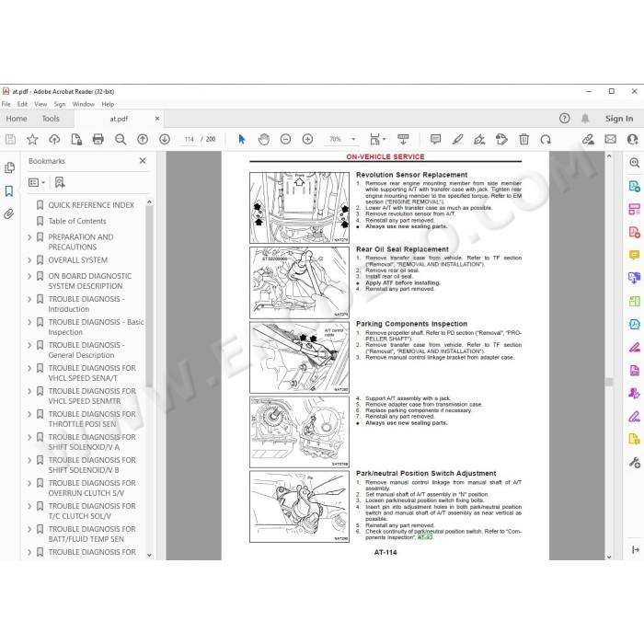Open More Tools wrench icon
This screenshot has height=644, width=644.
coord(634,463)
